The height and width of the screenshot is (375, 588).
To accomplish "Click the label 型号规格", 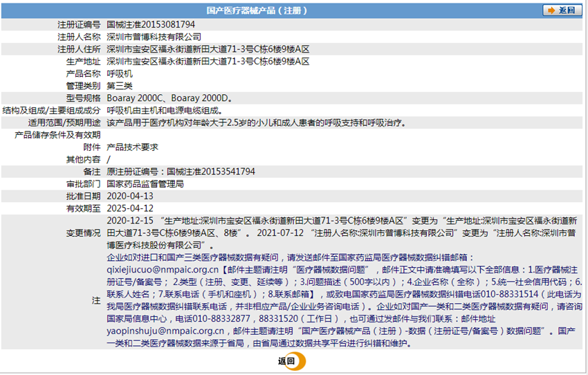I will [x=84, y=98].
